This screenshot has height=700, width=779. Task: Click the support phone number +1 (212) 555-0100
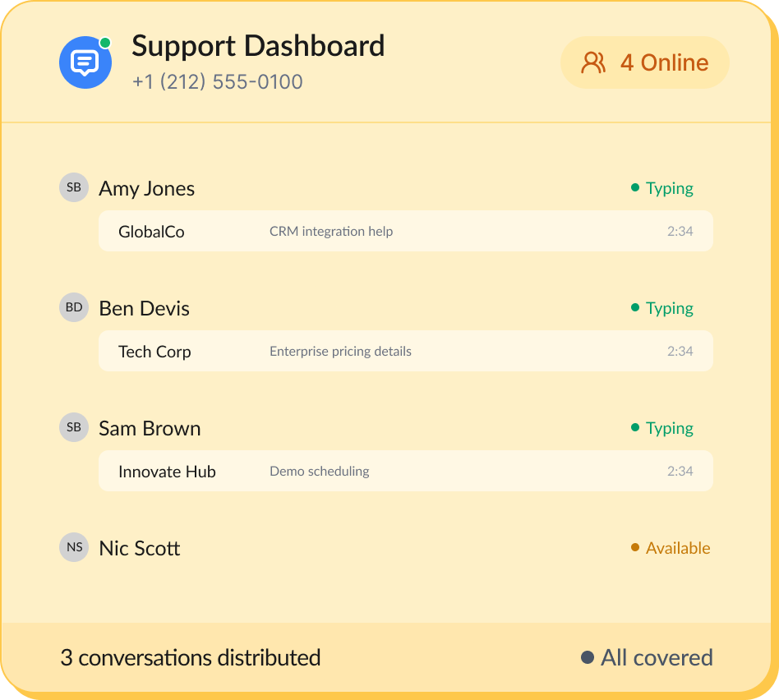(x=217, y=82)
